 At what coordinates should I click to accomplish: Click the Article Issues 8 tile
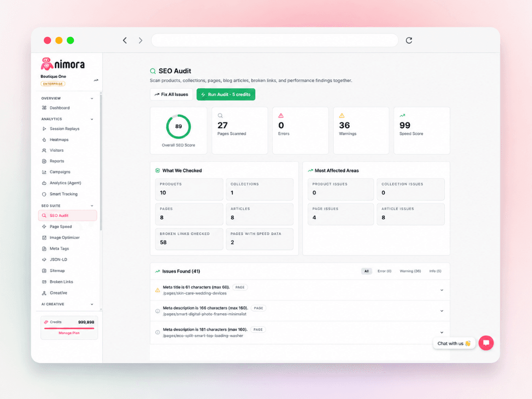click(x=410, y=214)
